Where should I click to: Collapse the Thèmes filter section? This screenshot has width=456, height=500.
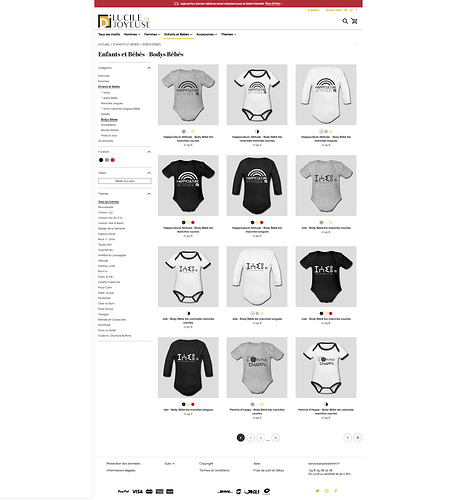(149, 194)
